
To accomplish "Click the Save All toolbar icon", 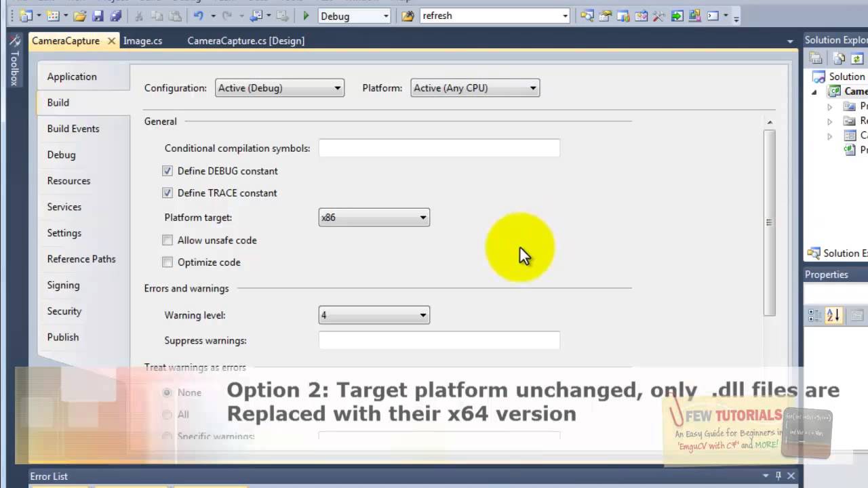I will click(x=116, y=16).
